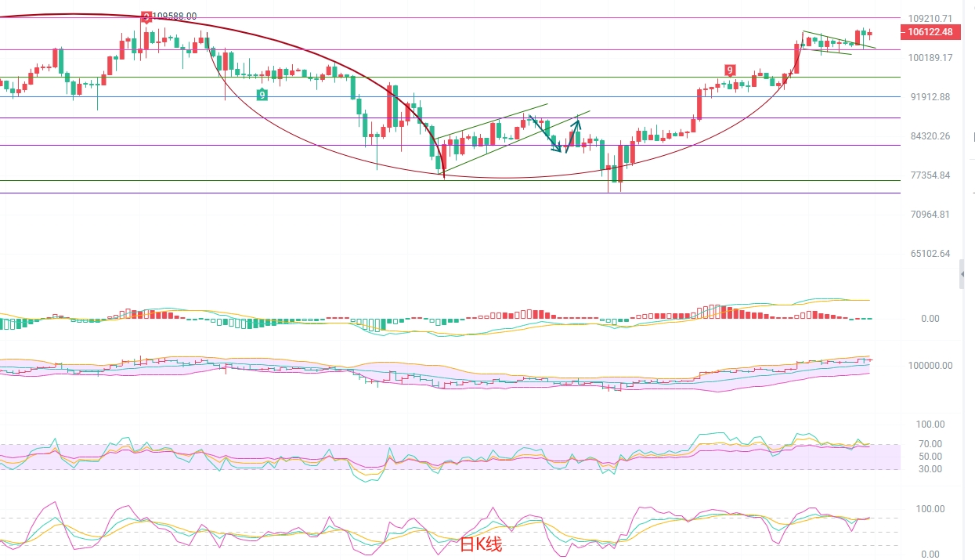
Task: Click the red 9 marker beside 109588.00
Action: pos(146,16)
